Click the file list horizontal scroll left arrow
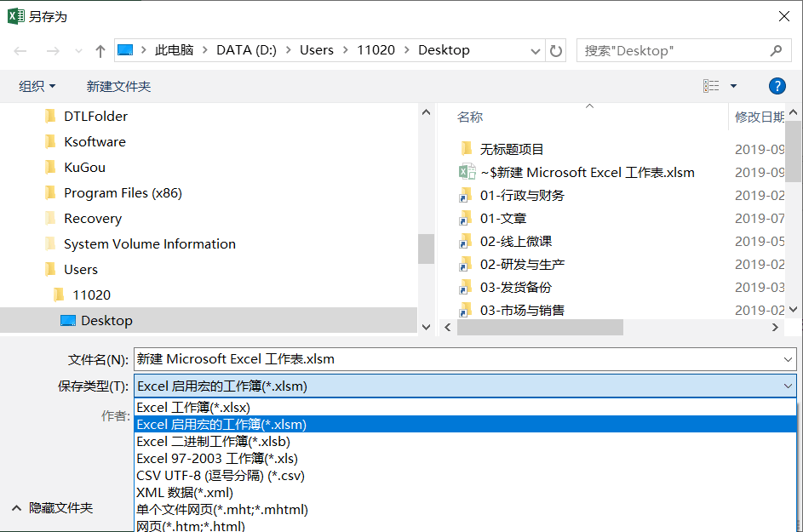Screen dimensions: 803x532 [x=448, y=327]
